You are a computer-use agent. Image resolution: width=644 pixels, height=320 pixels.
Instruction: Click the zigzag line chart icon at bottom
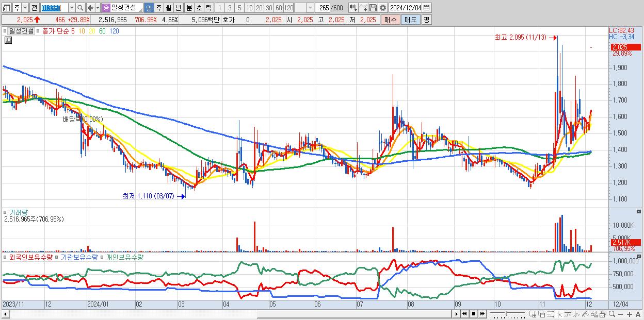(x=577, y=314)
